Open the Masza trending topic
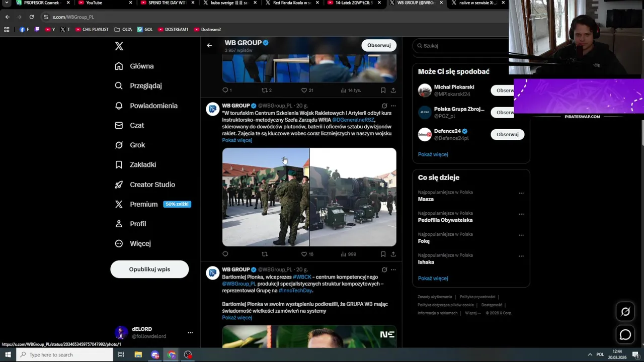 [x=426, y=199]
